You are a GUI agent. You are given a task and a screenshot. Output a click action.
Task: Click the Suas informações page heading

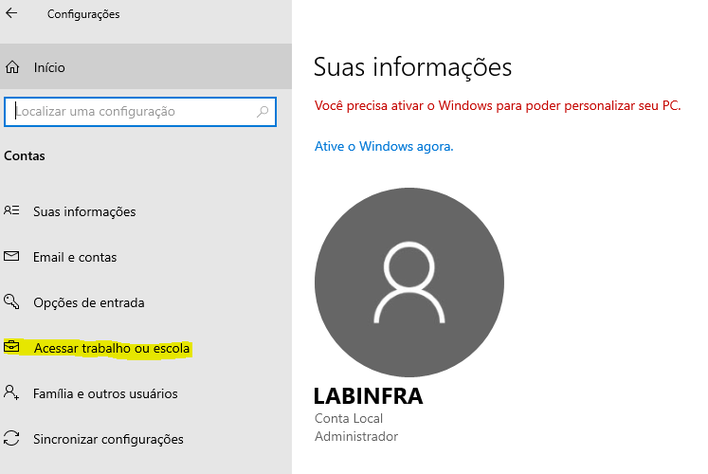413,67
